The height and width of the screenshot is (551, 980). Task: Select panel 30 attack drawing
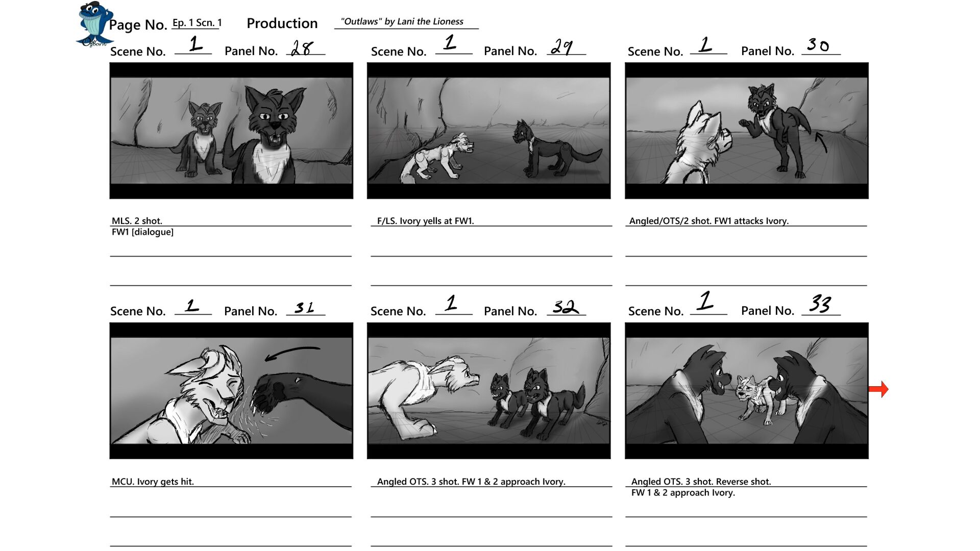pyautogui.click(x=747, y=131)
